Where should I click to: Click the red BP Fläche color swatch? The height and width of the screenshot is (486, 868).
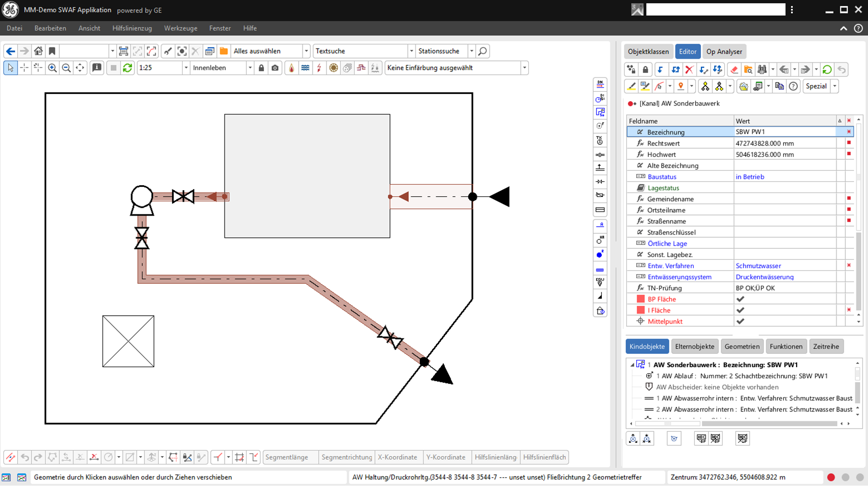tap(641, 299)
